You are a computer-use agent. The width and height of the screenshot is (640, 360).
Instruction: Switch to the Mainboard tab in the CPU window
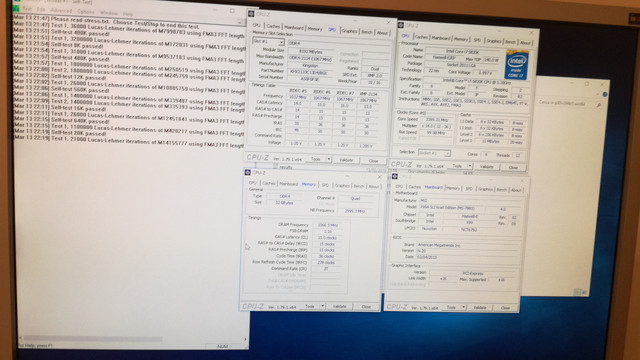[441, 38]
